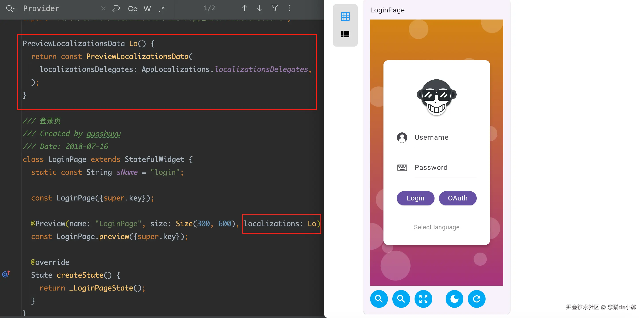Click the search magnifier history dropdown
The width and height of the screenshot is (644, 318).
click(x=10, y=8)
